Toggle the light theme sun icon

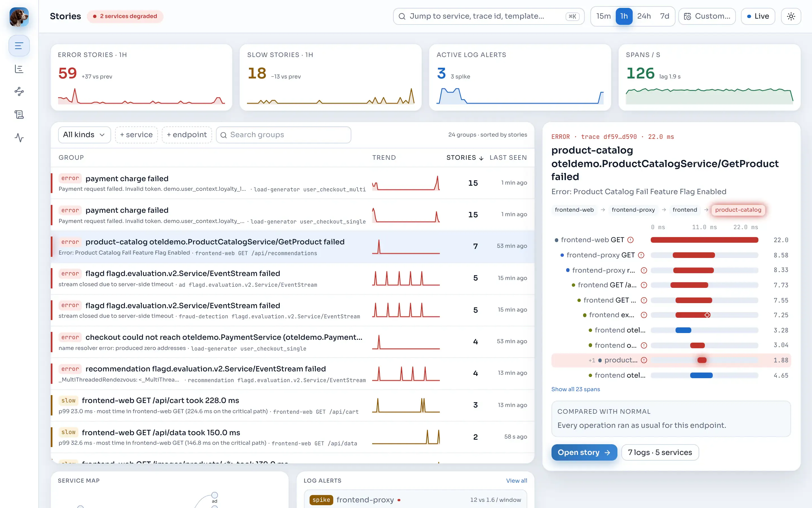coord(791,16)
